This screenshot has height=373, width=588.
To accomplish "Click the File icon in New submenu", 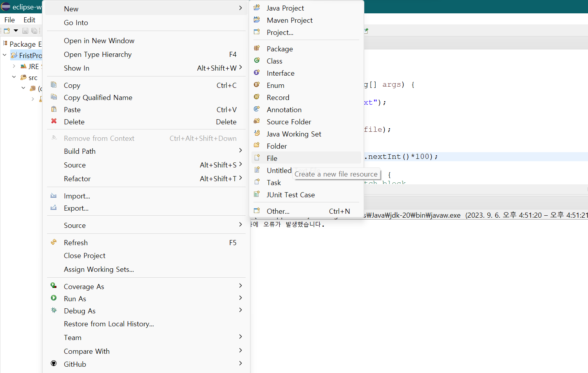I will pos(257,158).
